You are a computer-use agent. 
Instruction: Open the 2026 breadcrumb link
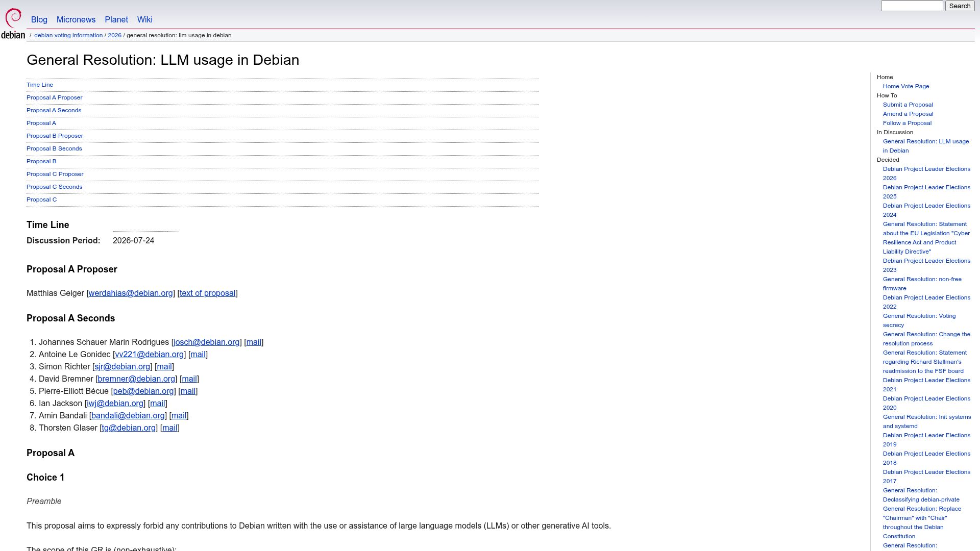click(114, 35)
